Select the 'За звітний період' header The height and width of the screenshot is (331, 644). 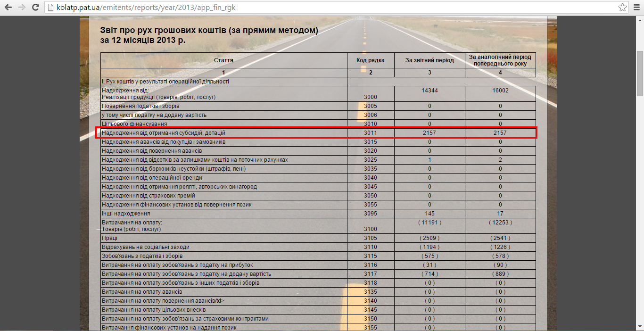(429, 60)
